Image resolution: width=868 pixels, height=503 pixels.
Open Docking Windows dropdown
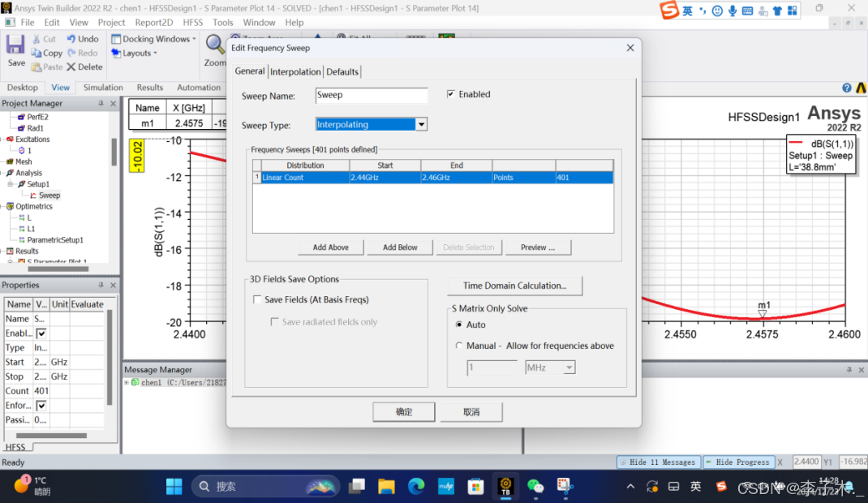(154, 39)
